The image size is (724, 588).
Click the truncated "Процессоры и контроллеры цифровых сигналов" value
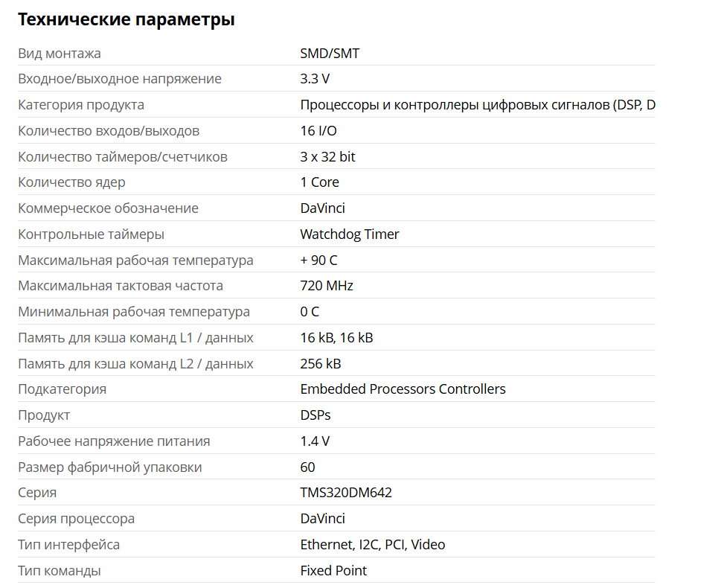tap(477, 105)
